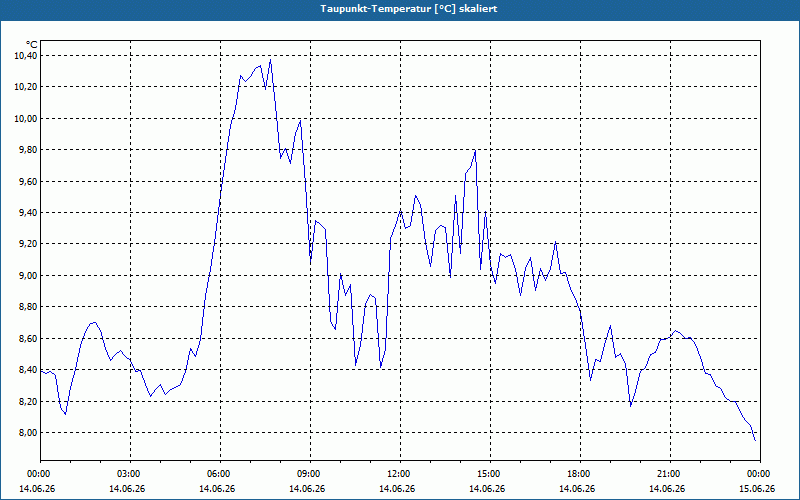Viewport: 800px width, 500px height.
Task: Pick the 14.06.26 date under 21:00
Action: 667,489
